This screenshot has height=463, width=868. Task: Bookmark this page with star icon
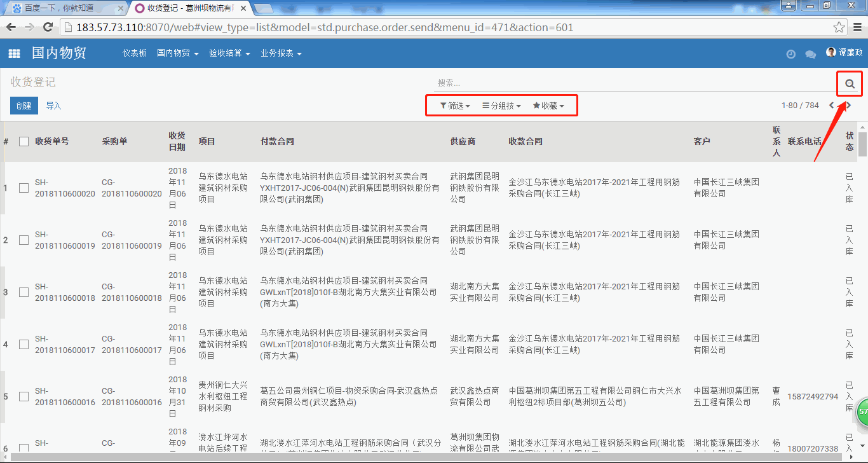click(839, 27)
